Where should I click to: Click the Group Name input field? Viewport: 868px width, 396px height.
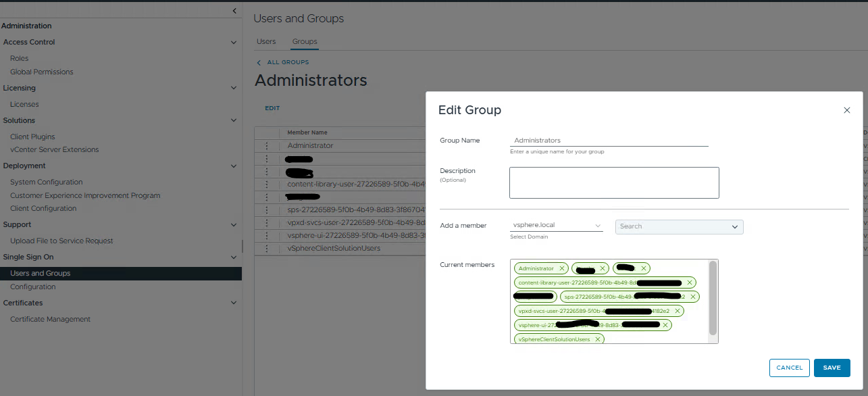(x=609, y=140)
